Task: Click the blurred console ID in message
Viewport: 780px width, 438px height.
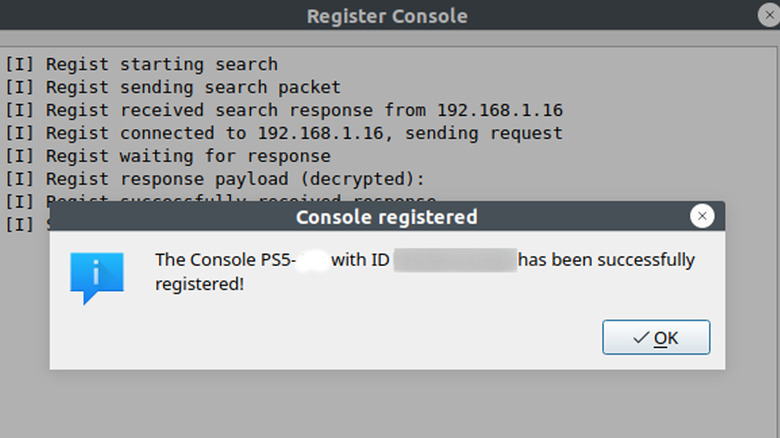Action: pos(455,261)
